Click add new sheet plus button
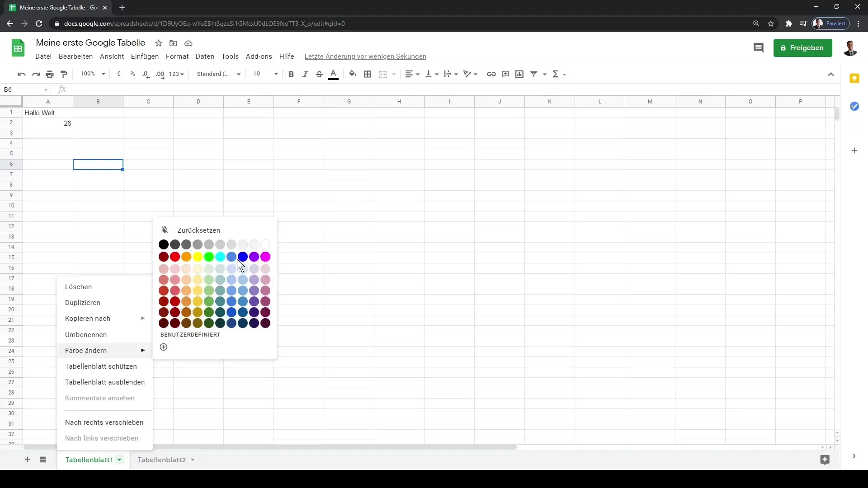The height and width of the screenshot is (488, 868). [27, 460]
